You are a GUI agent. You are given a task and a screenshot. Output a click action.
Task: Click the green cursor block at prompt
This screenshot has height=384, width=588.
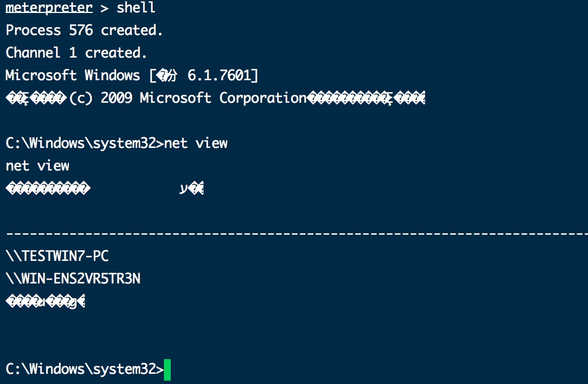[x=167, y=370]
